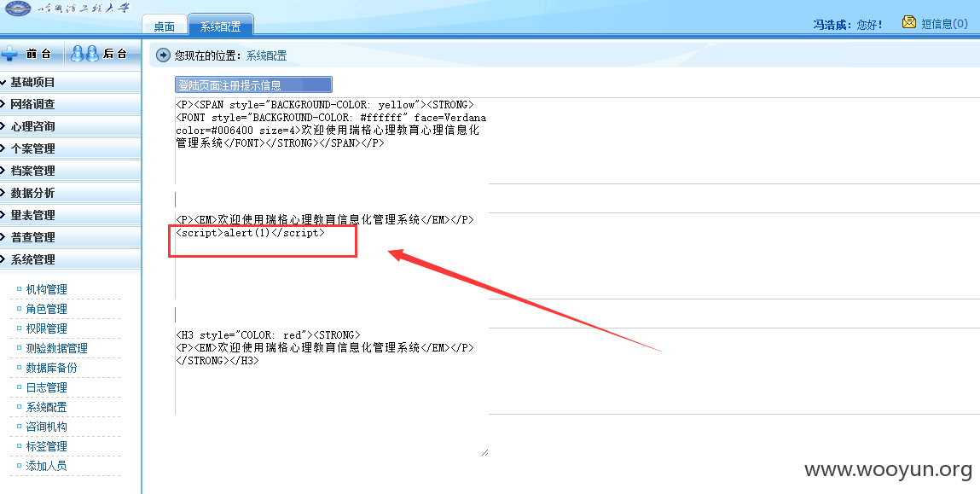Open 日志管理 in the sidebar
The width and height of the screenshot is (980, 494).
coord(46,387)
